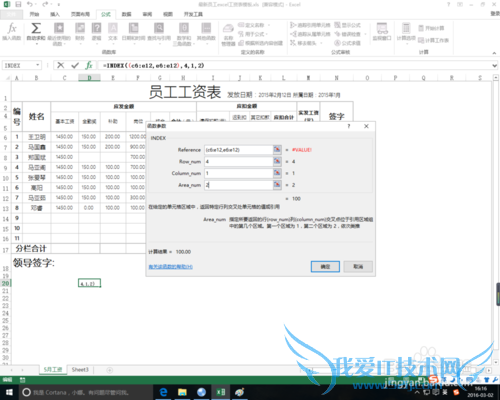Click the Cancel (取消) button in dialog
This screenshot has height=400, width=500.
358,266
